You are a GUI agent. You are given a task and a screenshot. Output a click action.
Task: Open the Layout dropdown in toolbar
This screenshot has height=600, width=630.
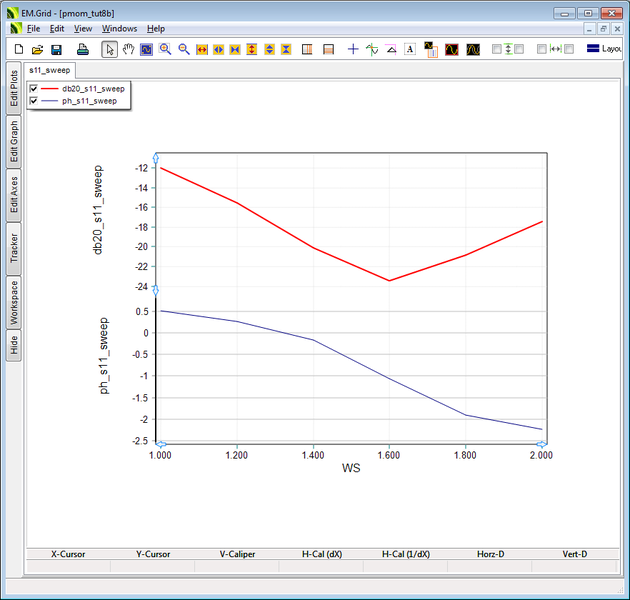point(604,49)
